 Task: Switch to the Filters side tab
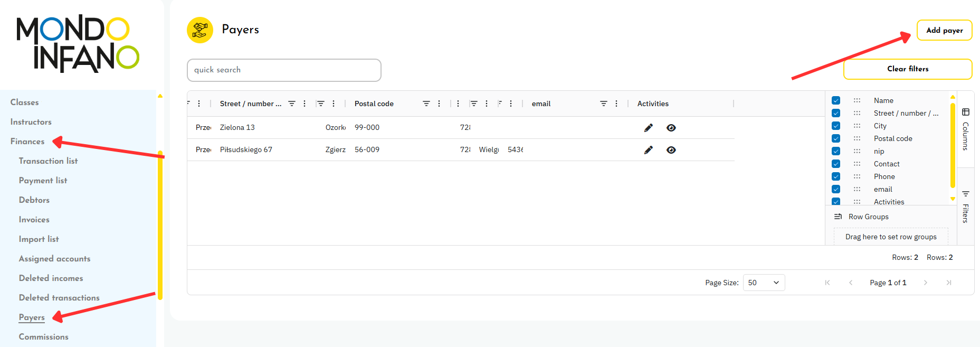pyautogui.click(x=965, y=207)
